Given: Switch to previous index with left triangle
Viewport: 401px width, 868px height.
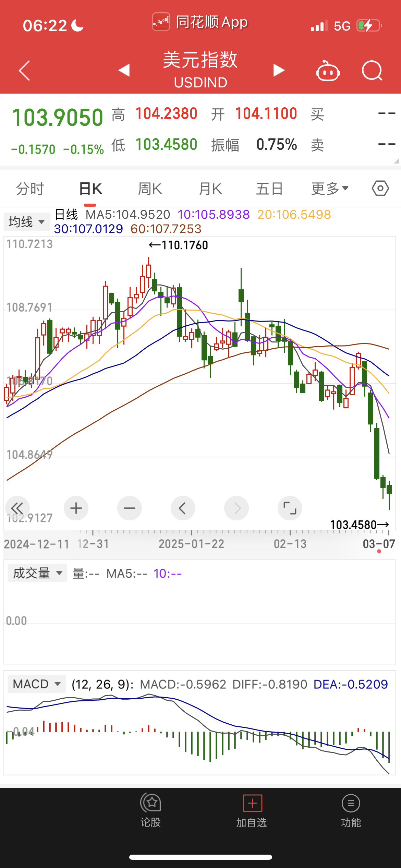Looking at the screenshot, I should point(124,70).
